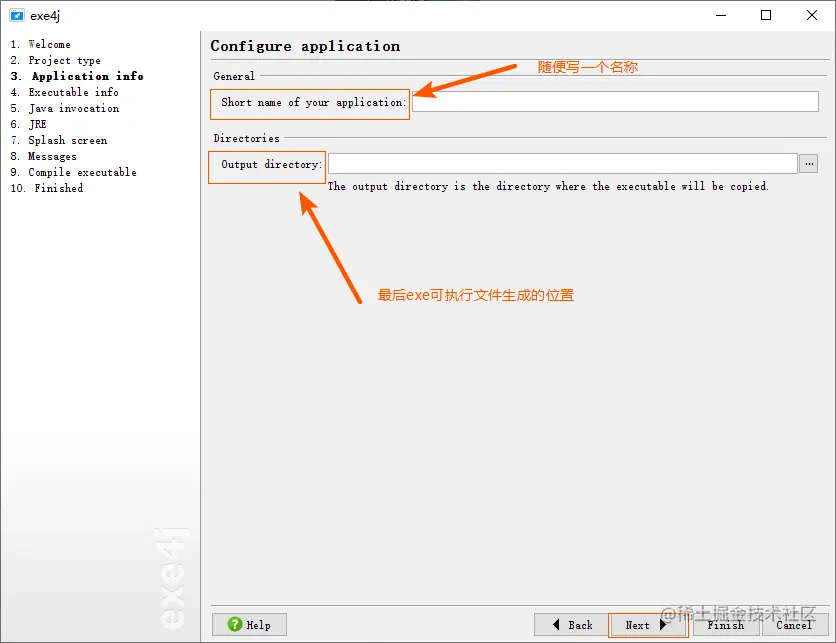Select step 3 Application info

77,76
